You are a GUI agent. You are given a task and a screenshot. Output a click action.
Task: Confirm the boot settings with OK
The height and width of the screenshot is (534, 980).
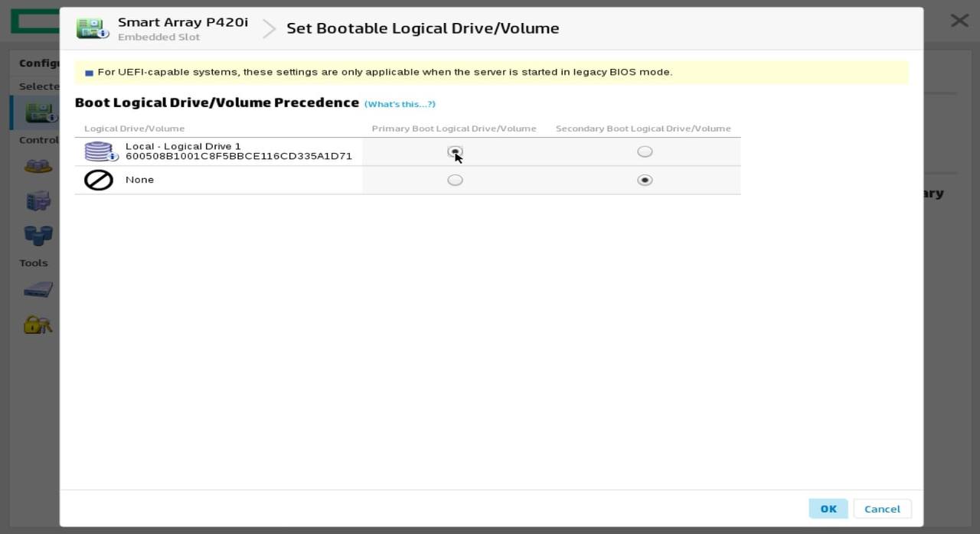[x=828, y=509]
